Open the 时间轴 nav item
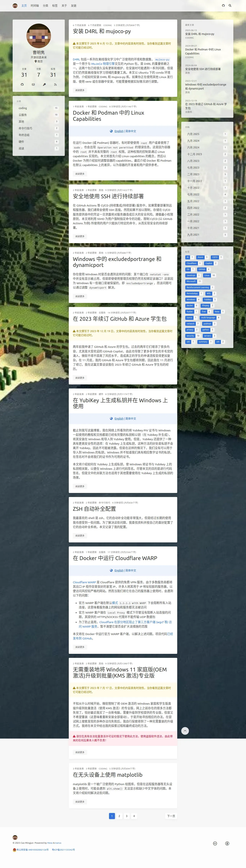The width and height of the screenshot is (246, 868). coord(35,6)
